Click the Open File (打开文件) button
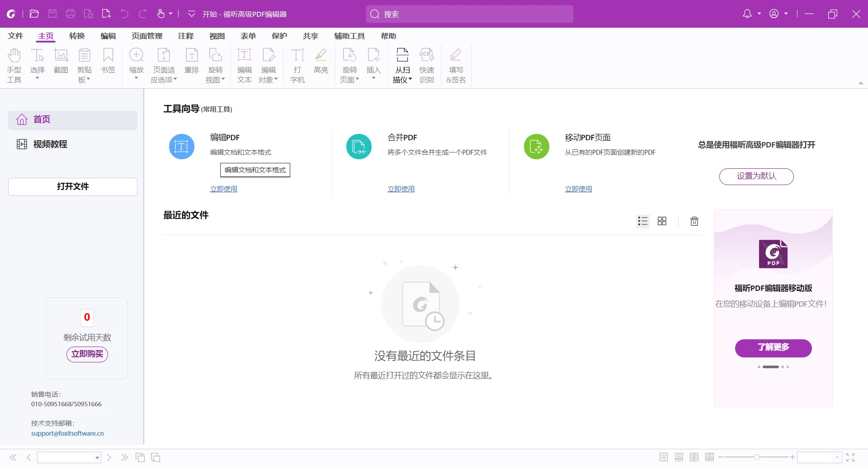The image size is (868, 466). [x=73, y=187]
